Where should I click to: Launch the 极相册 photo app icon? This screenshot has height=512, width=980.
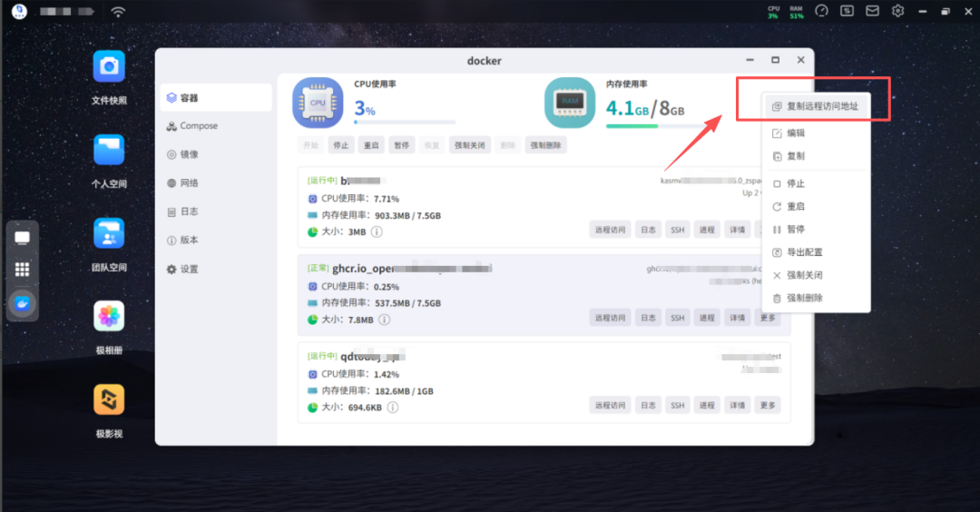(109, 316)
